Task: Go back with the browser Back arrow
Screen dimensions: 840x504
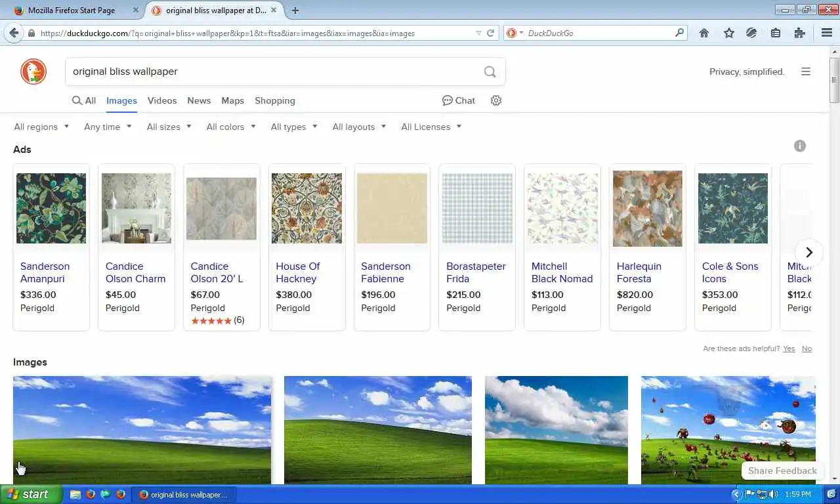Action: pos(14,33)
